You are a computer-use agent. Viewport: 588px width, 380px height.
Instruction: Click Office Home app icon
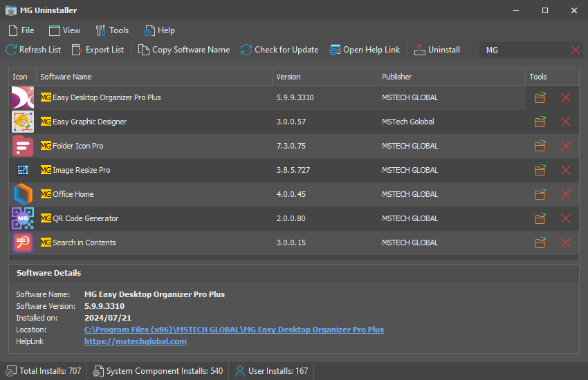23,194
